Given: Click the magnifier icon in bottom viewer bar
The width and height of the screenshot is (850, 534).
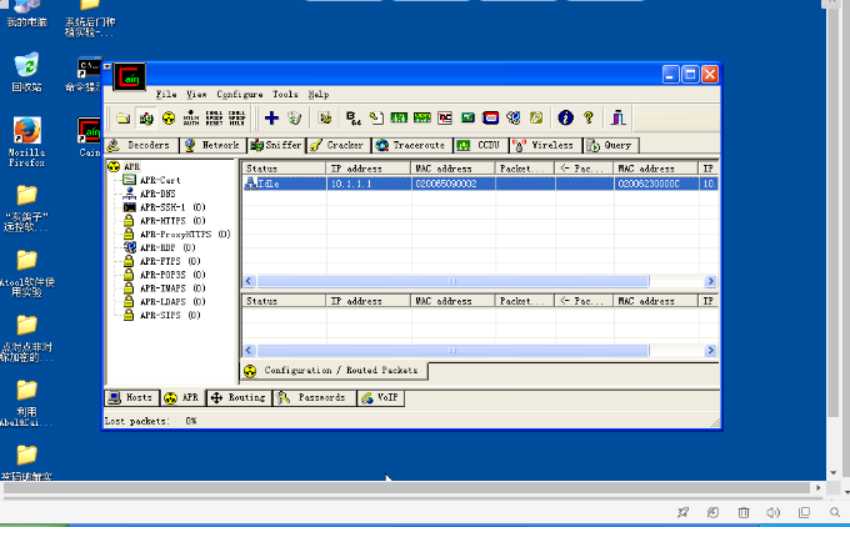Looking at the screenshot, I should tap(835, 512).
